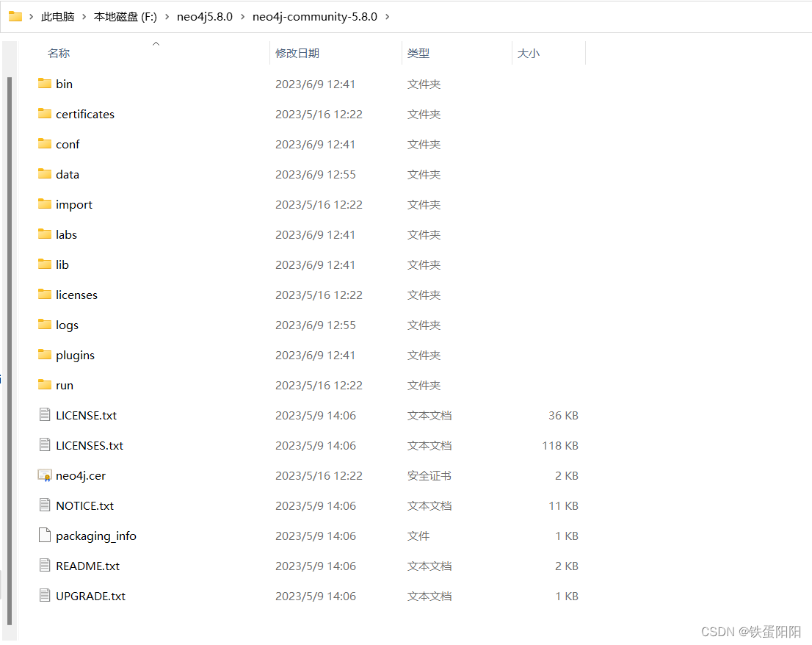Click the 安全证书 type cell
Viewport: 812px width, 645px height.
click(429, 475)
